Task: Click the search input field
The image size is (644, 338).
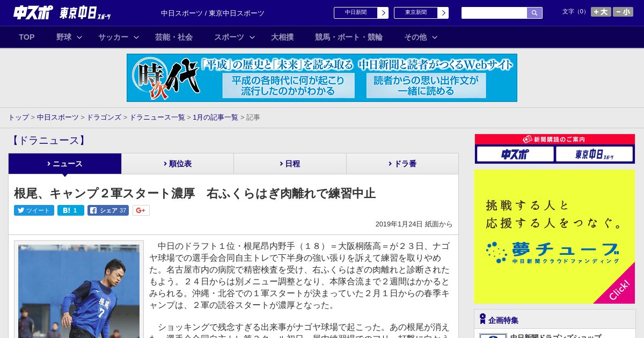Action: tap(494, 13)
